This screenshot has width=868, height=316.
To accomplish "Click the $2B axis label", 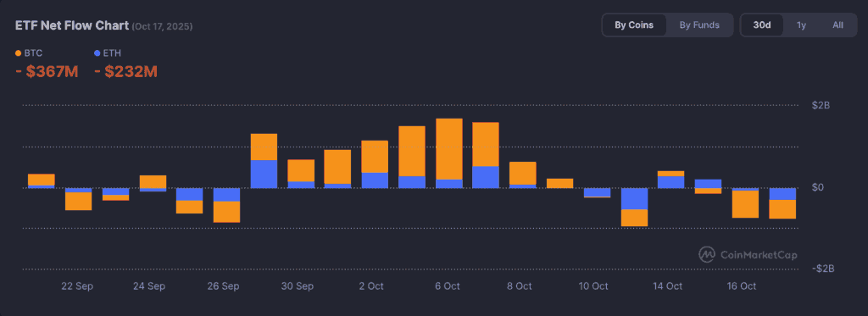I will 821,105.
